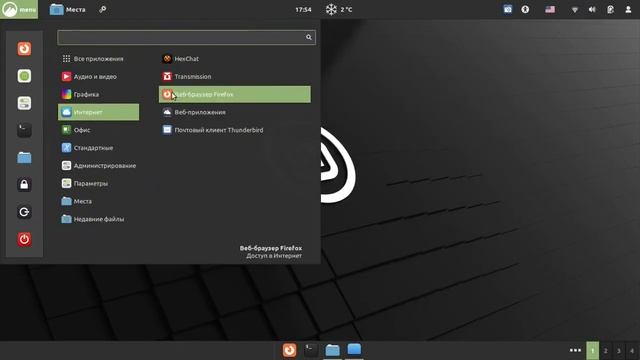Image resolution: width=640 pixels, height=360 pixels.
Task: Launch Transmission from the application list
Action: tap(235, 76)
